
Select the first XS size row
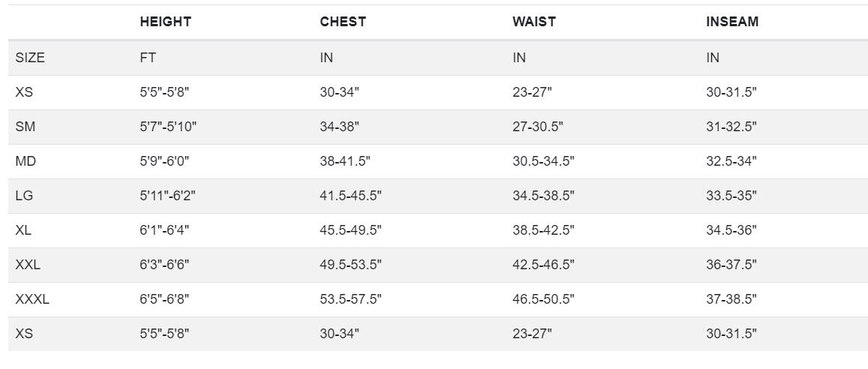(x=438, y=92)
